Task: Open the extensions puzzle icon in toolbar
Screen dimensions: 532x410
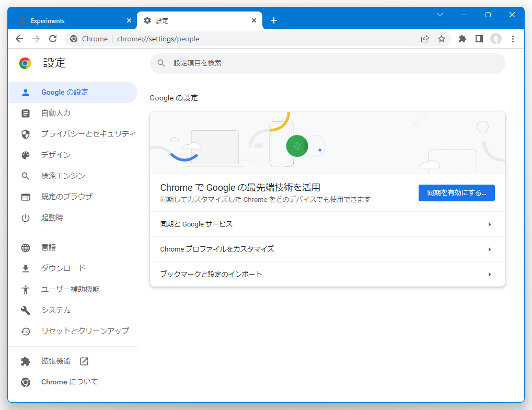Action: 462,39
